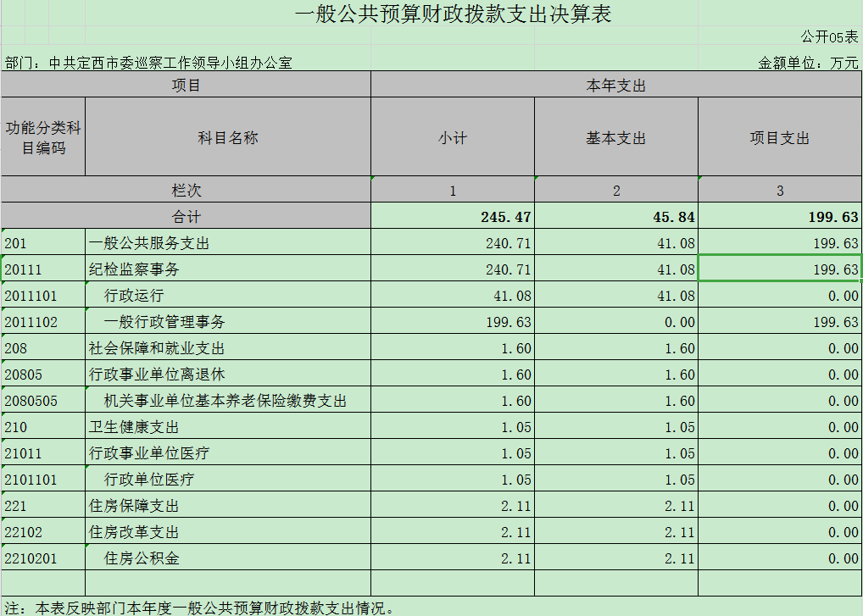
Task: Select the 功能分类科目编码 header cell
Action: 43,137
